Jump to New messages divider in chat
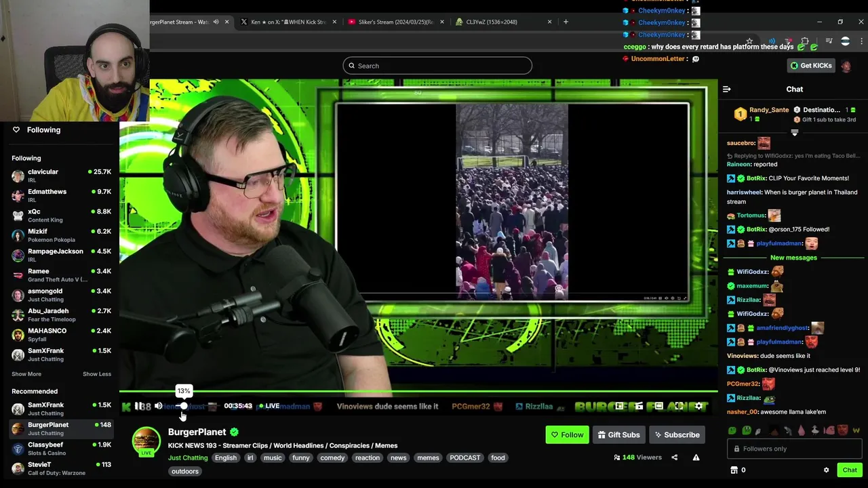The width and height of the screenshot is (868, 488). coord(793,258)
